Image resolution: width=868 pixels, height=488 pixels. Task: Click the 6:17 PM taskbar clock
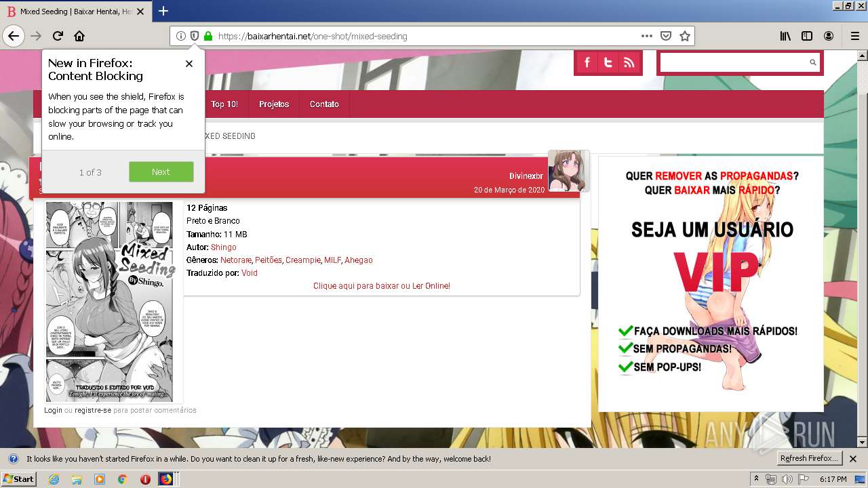[833, 479]
